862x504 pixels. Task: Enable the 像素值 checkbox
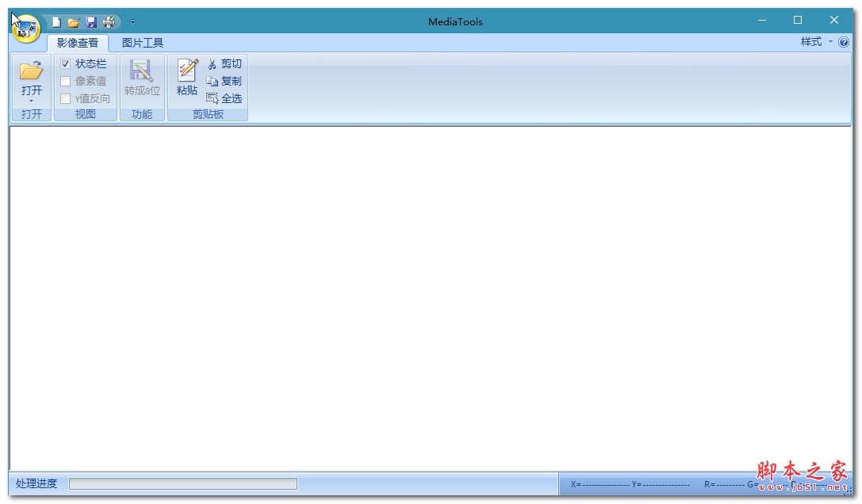[x=65, y=81]
